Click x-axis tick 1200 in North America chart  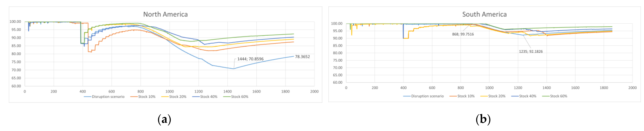click(x=199, y=92)
